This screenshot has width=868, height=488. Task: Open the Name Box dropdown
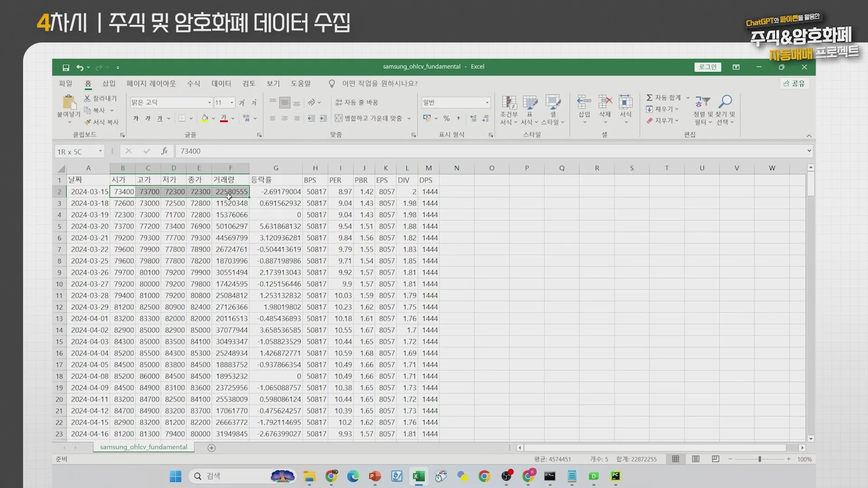point(100,151)
